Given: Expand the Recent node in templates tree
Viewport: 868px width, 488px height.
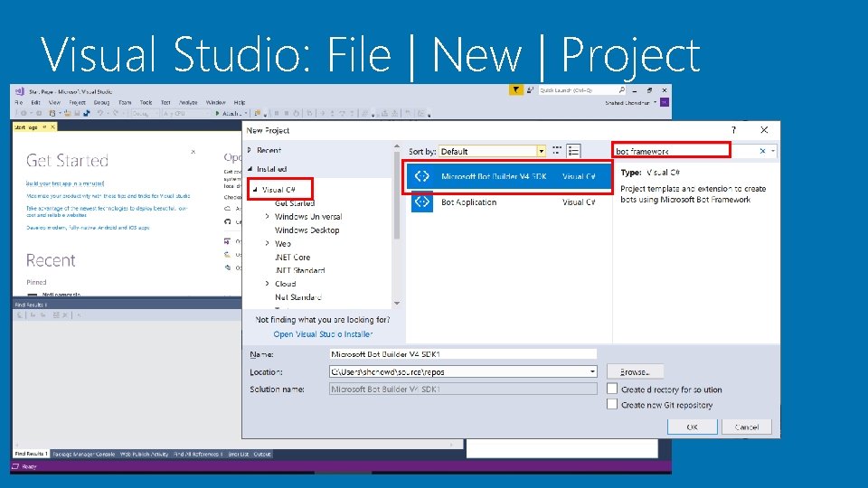Looking at the screenshot, I should point(250,150).
